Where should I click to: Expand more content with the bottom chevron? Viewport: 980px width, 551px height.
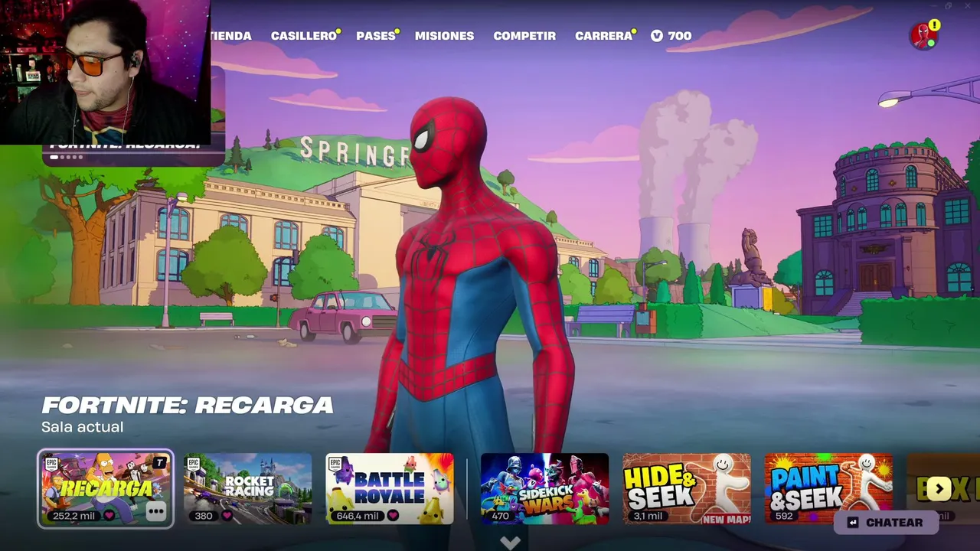pyautogui.click(x=510, y=543)
